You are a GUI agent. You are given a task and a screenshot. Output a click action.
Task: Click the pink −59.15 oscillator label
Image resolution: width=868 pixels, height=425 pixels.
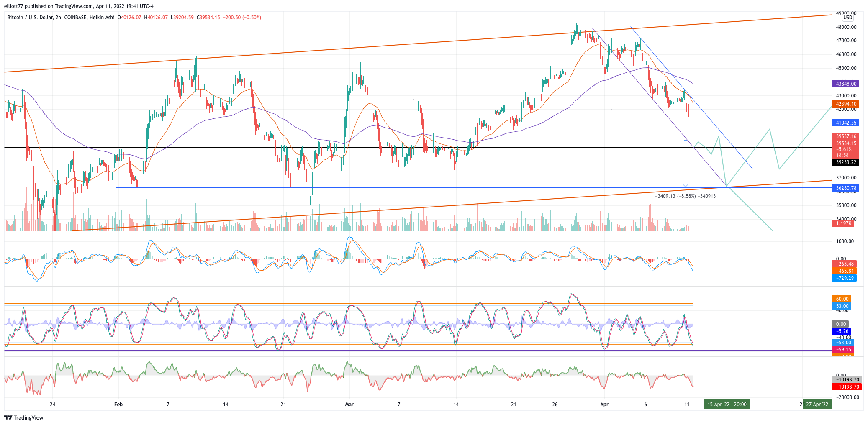click(x=843, y=350)
